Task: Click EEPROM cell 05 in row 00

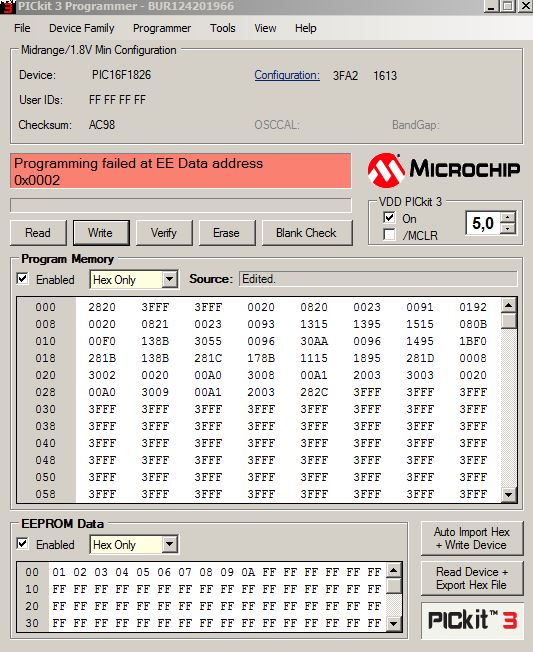Action: 143,573
